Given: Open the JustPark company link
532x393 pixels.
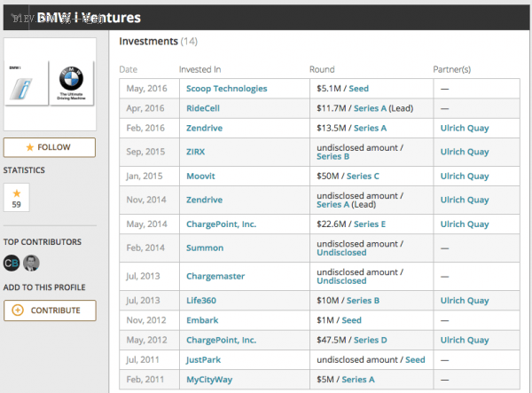Looking at the screenshot, I should (x=203, y=360).
